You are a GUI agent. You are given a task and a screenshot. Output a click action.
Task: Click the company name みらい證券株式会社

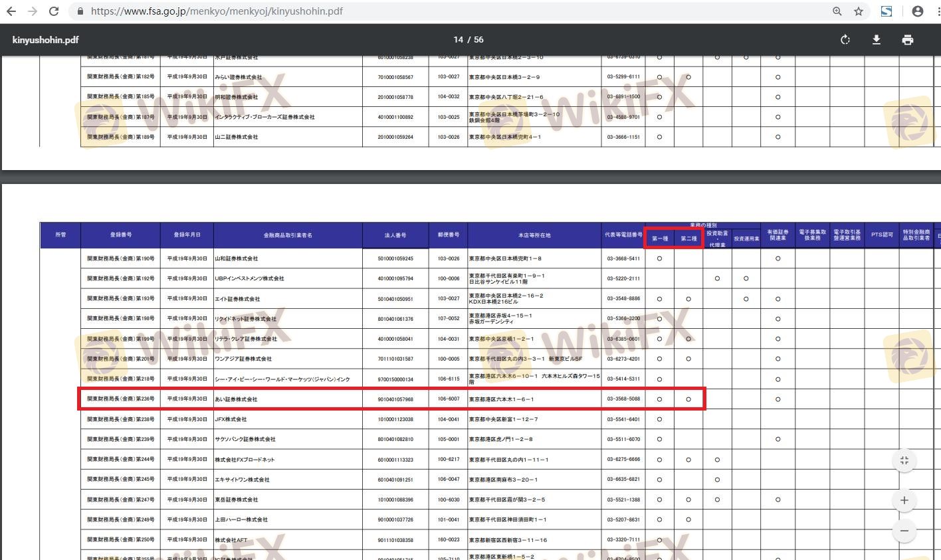click(x=239, y=77)
